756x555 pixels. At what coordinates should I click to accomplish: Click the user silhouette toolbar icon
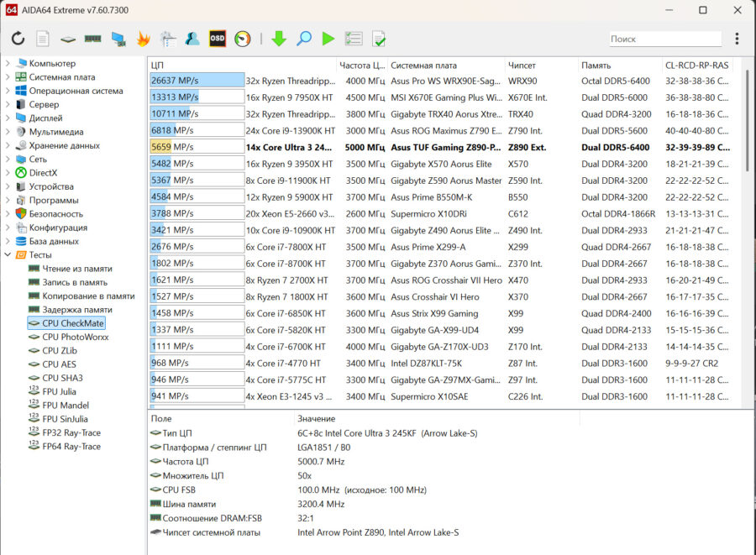click(x=192, y=39)
